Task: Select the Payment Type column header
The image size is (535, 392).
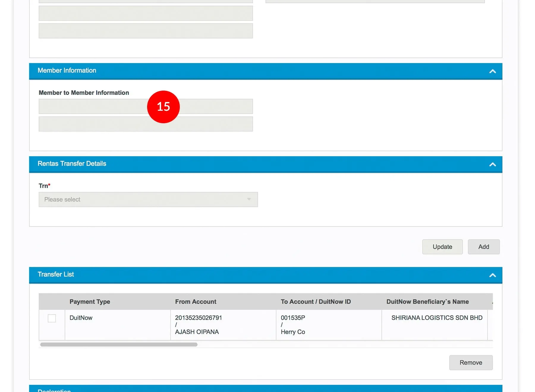Action: [x=90, y=302]
